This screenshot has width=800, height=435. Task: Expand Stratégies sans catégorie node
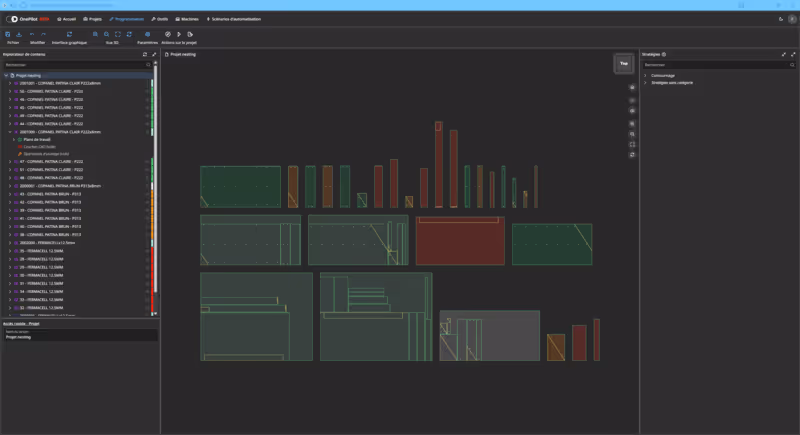pyautogui.click(x=645, y=83)
